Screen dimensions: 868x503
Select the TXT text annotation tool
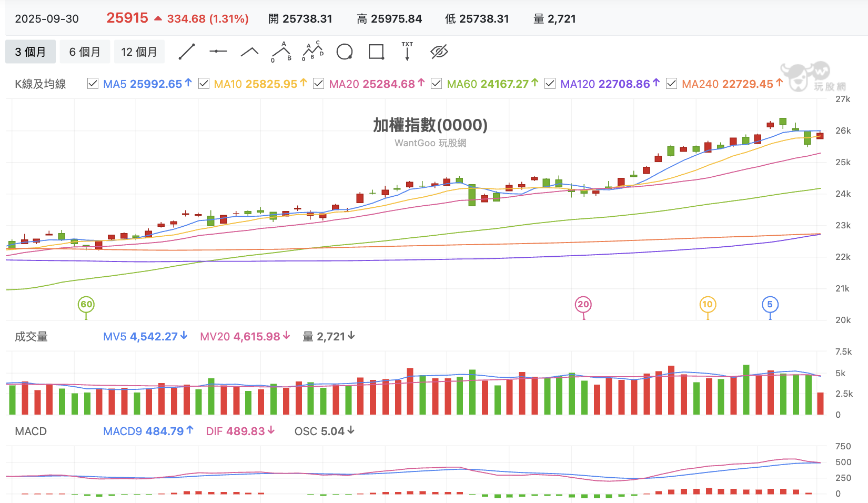pos(407,52)
